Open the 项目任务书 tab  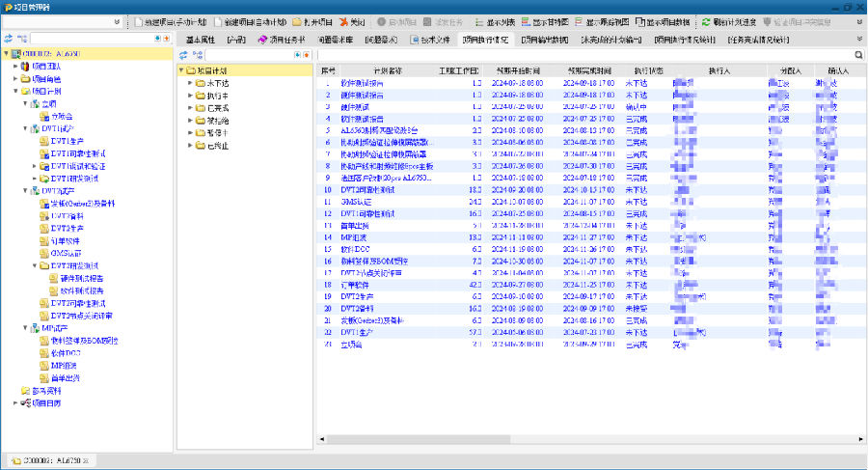click(x=283, y=40)
